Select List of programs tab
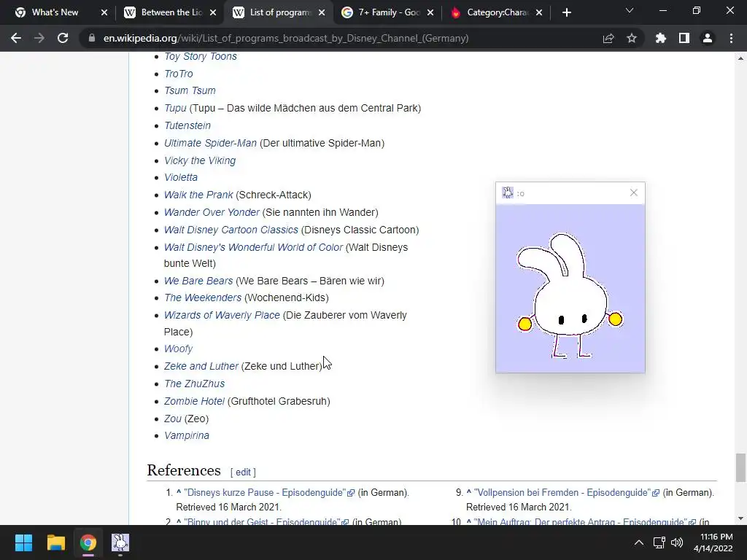This screenshot has width=747, height=560. [x=279, y=13]
